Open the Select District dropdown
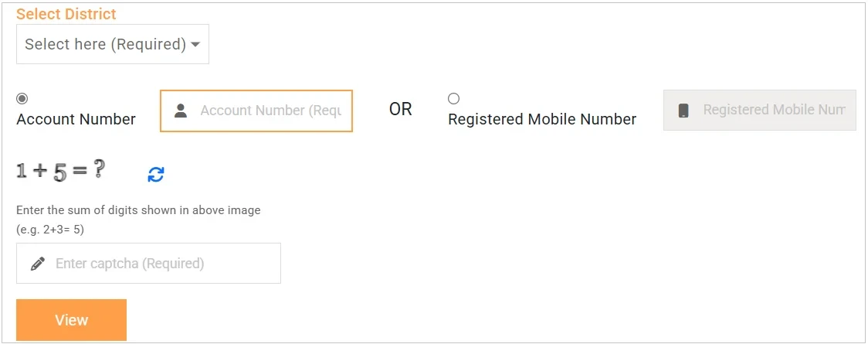The width and height of the screenshot is (868, 344). pos(113,44)
